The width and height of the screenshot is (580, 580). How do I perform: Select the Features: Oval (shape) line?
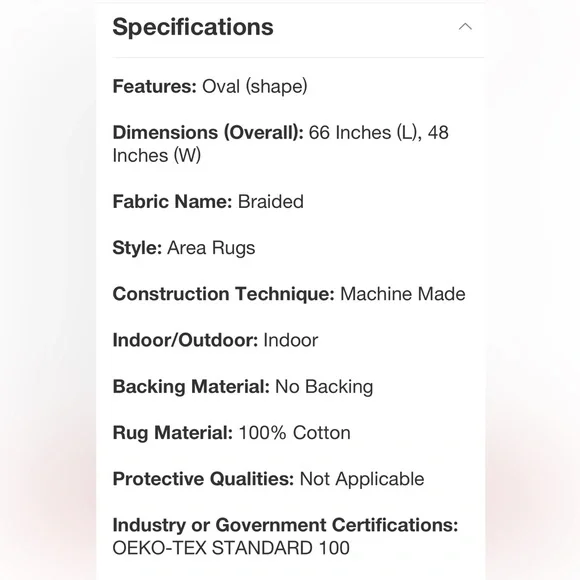(210, 87)
